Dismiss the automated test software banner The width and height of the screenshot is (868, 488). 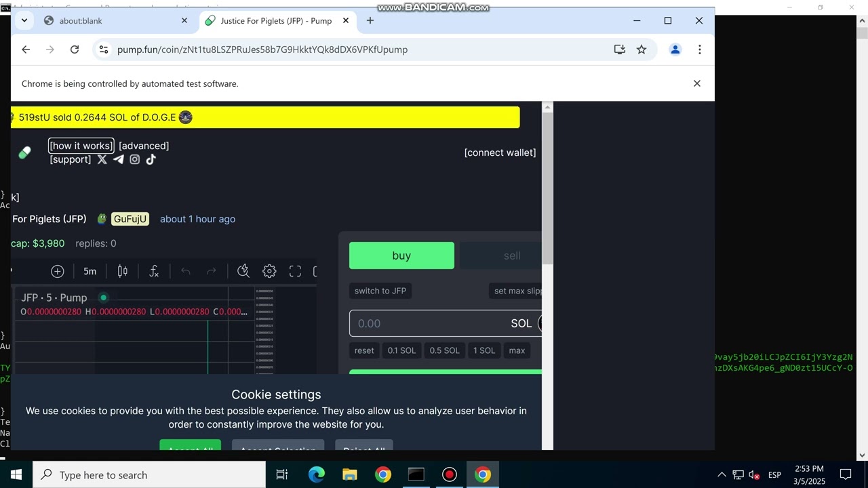coord(696,83)
